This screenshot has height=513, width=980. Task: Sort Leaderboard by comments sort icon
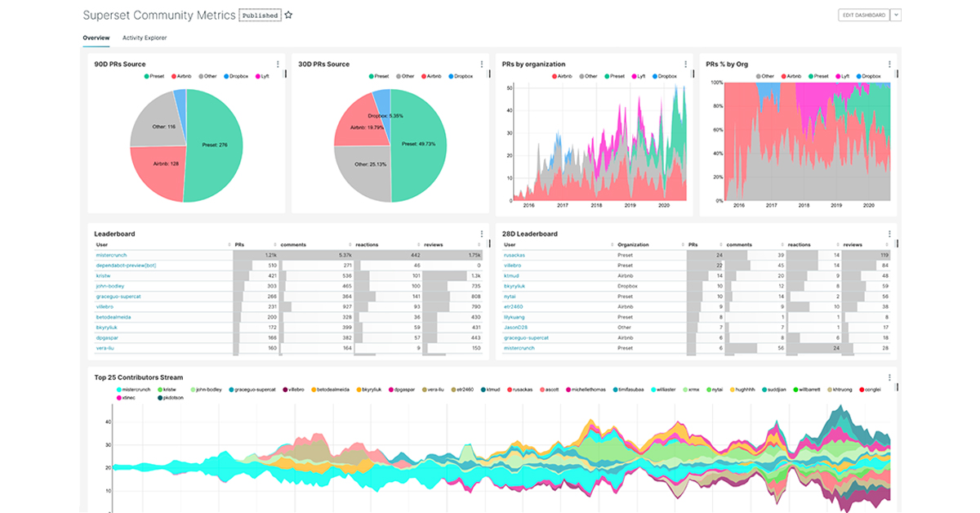pyautogui.click(x=349, y=245)
